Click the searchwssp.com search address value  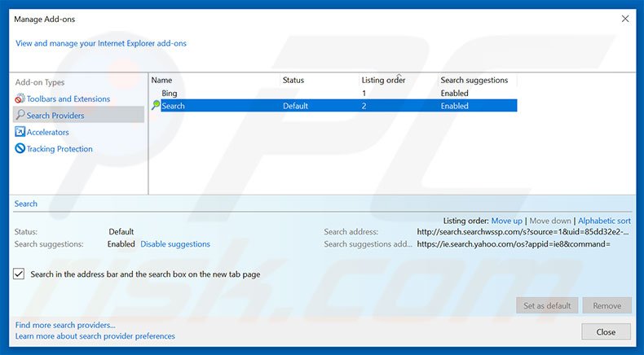(523, 232)
